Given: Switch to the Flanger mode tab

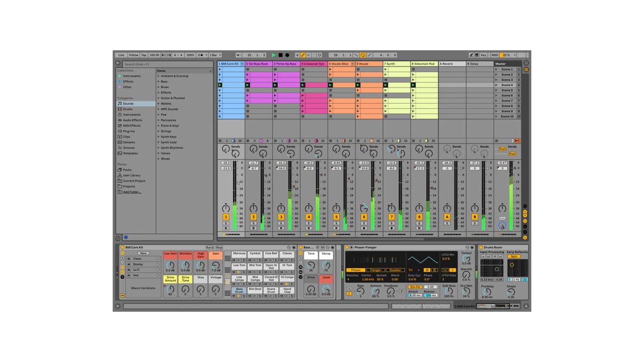Looking at the screenshot, I should pos(375,270).
